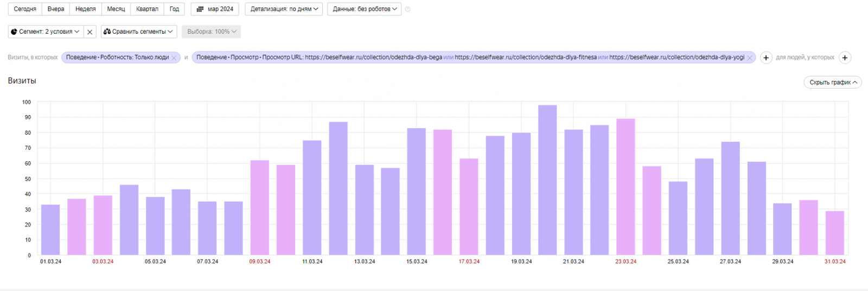Select the 'Год' period button
This screenshot has height=291, width=868.
[x=174, y=9]
